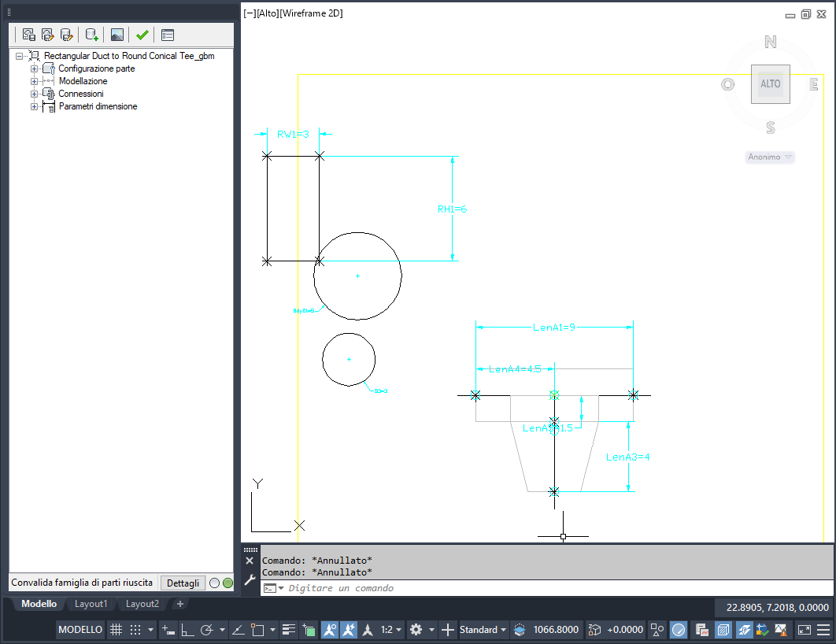Switch to the Modello tab
The image size is (836, 644).
(39, 604)
